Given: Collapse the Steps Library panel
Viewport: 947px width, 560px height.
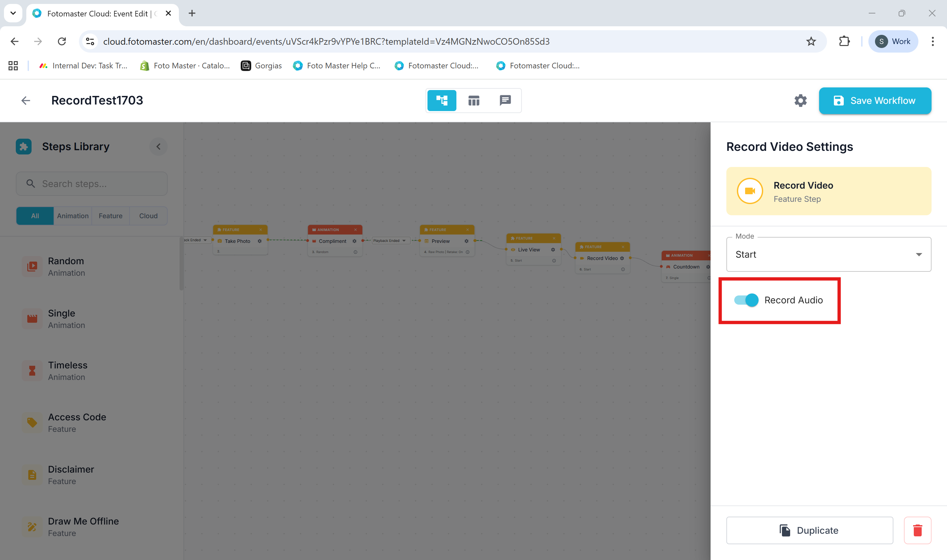Looking at the screenshot, I should (158, 147).
